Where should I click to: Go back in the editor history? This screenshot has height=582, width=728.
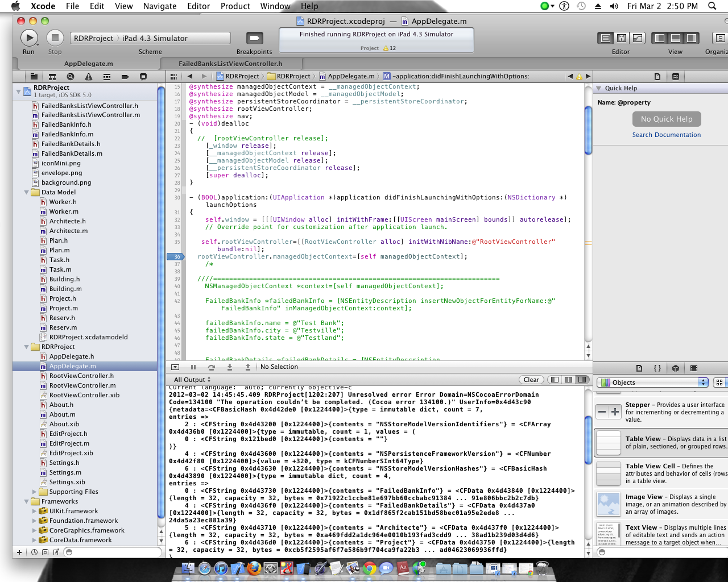[190, 76]
